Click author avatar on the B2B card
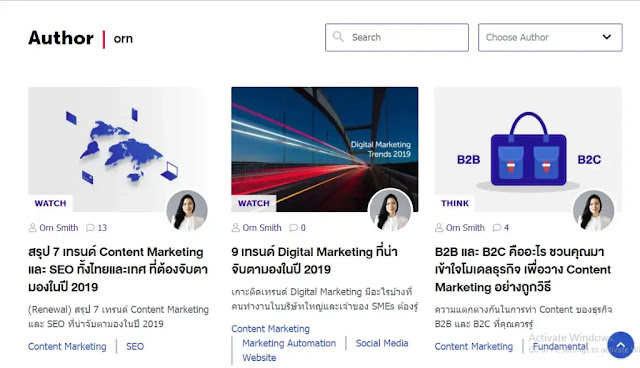Image resolution: width=640 pixels, height=368 pixels. [593, 211]
